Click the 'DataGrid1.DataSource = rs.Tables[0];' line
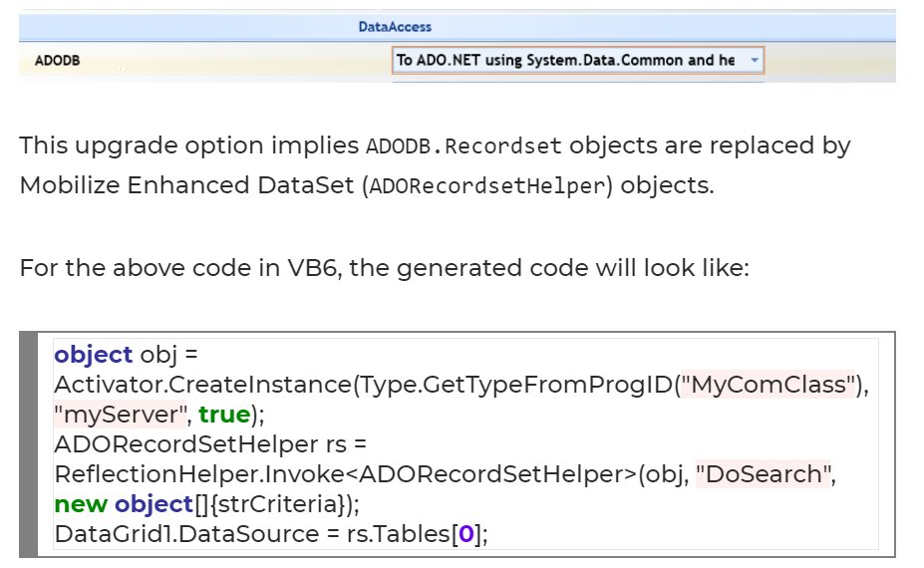 (x=271, y=534)
